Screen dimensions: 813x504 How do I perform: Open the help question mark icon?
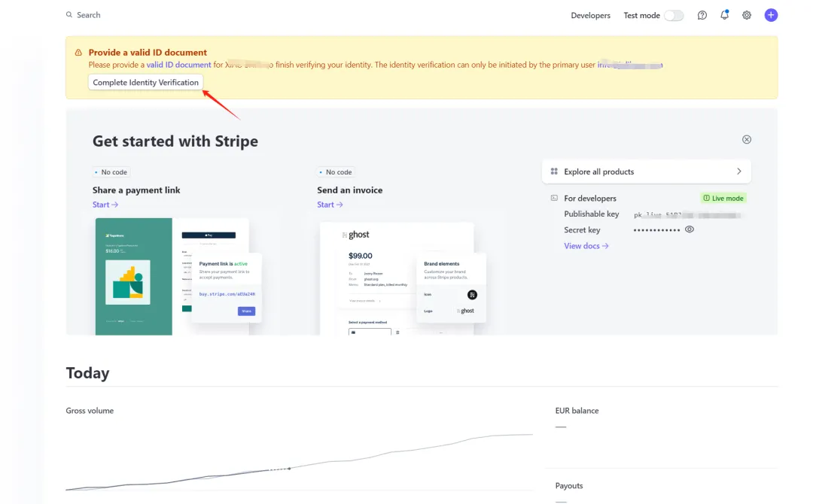pos(702,16)
